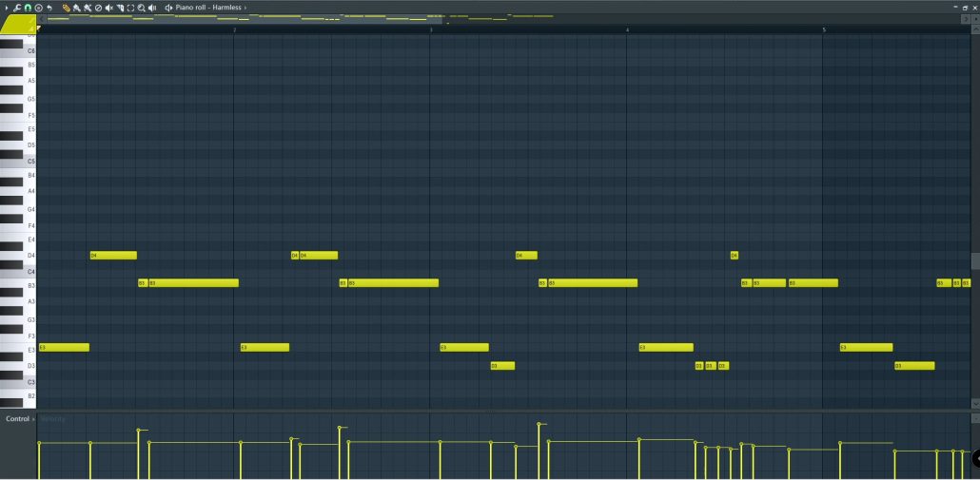This screenshot has height=480, width=980.
Task: Click the D4 note at start of pattern
Action: pos(113,255)
